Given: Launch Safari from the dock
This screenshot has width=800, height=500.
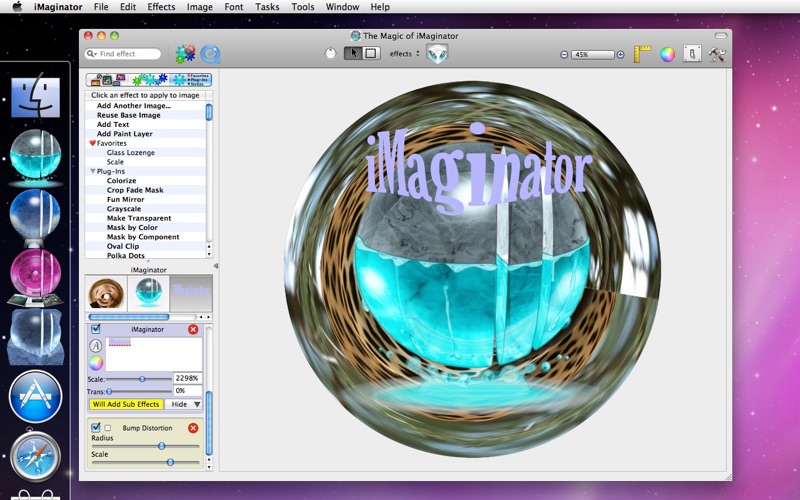Looking at the screenshot, I should pyautogui.click(x=35, y=457).
